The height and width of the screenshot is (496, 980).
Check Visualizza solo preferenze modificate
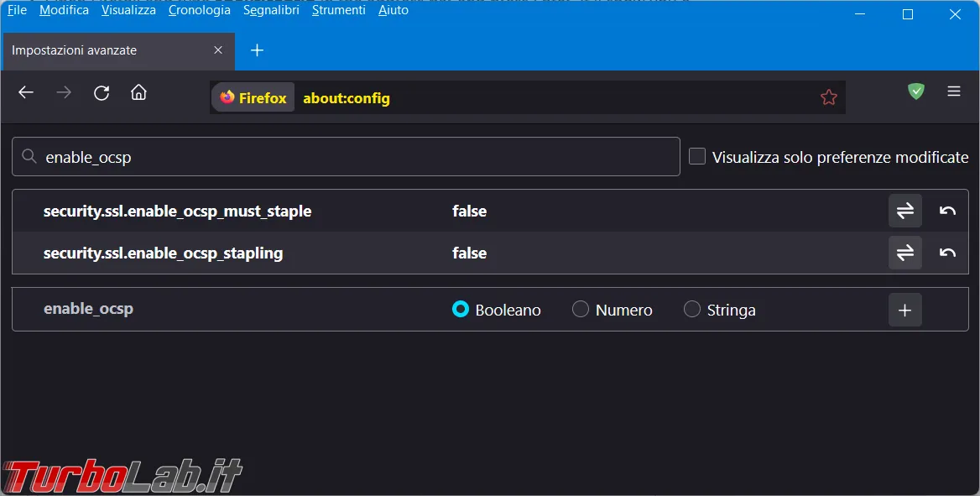click(697, 156)
